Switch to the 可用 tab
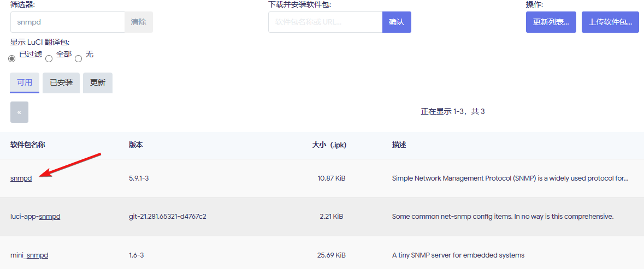The width and height of the screenshot is (644, 269). pyautogui.click(x=25, y=83)
